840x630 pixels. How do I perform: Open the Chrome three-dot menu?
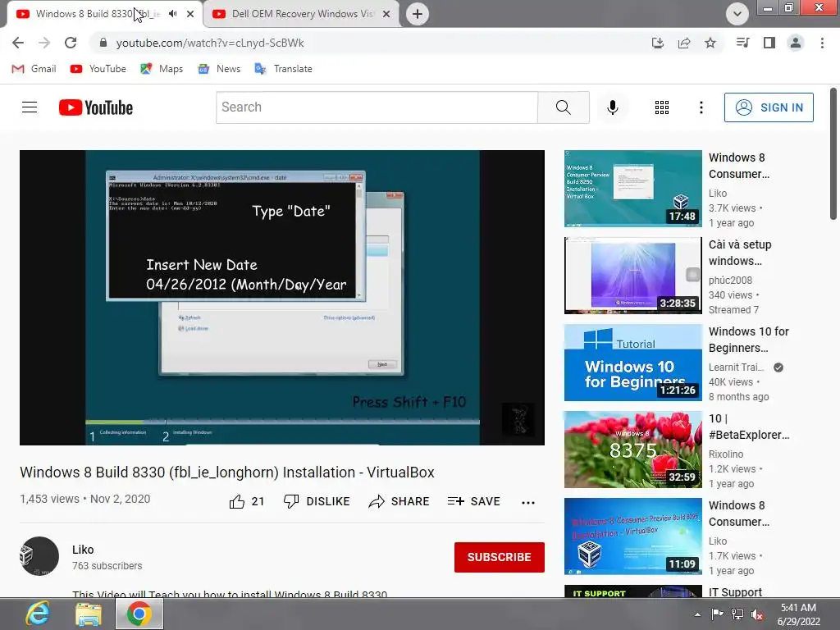[x=822, y=43]
